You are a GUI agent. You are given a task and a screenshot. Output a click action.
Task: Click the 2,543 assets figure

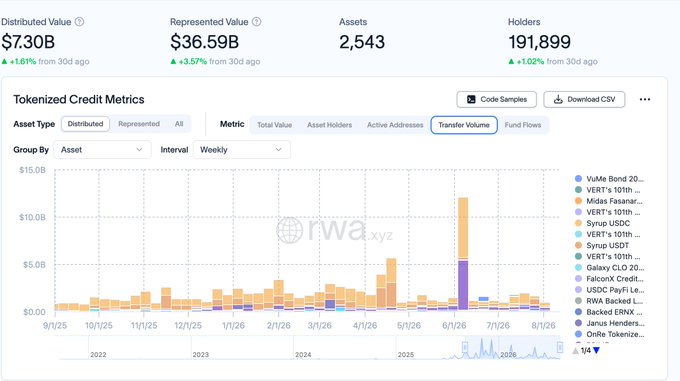362,42
